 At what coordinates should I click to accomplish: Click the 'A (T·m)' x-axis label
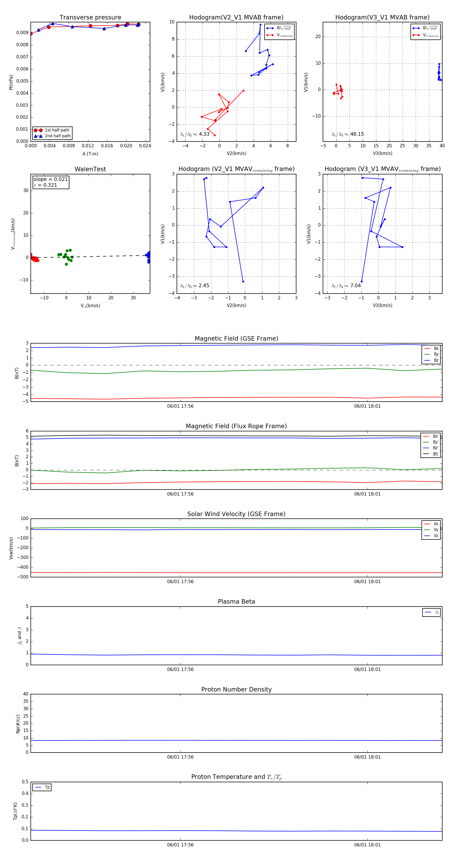90,154
